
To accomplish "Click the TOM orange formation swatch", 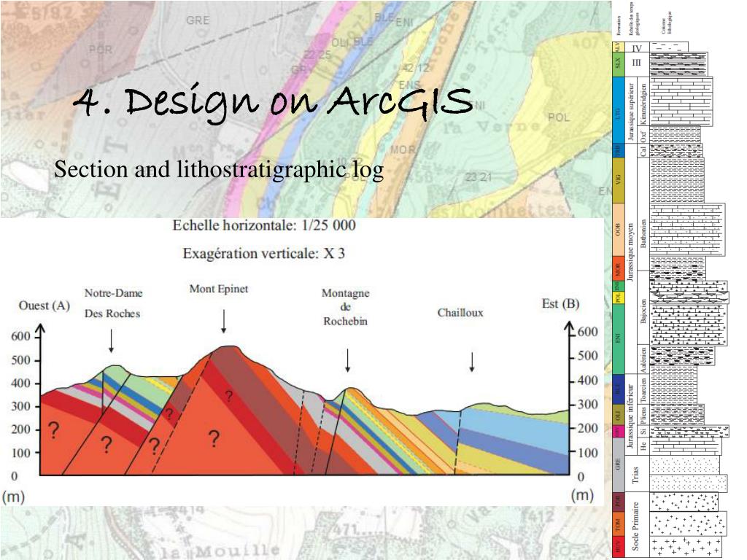I will point(618,525).
